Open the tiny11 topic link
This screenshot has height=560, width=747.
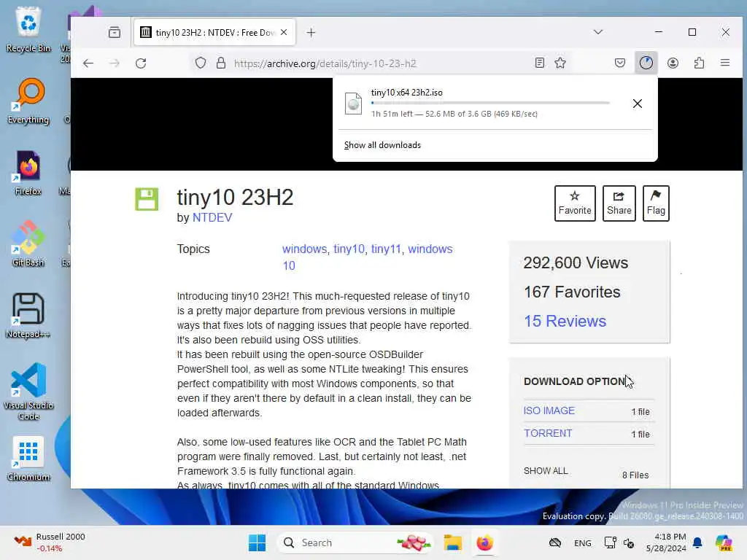click(x=386, y=249)
